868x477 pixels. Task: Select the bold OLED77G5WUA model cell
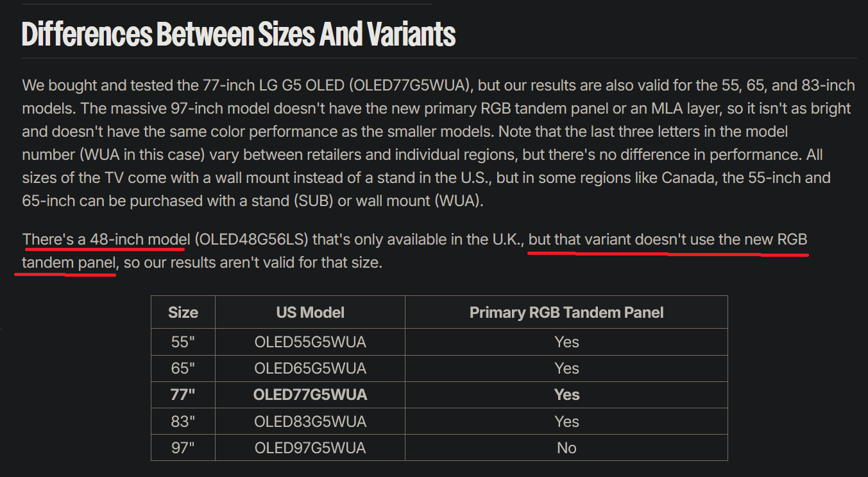pos(310,395)
